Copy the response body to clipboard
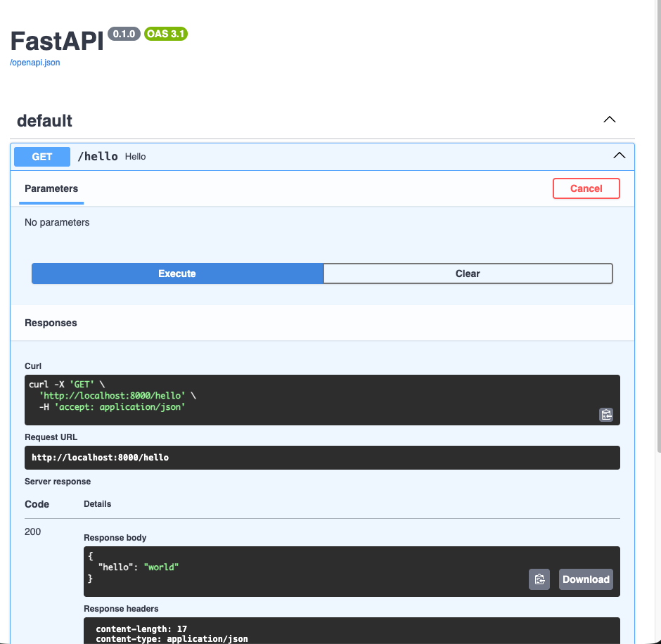Image resolution: width=661 pixels, height=644 pixels. [x=539, y=579]
